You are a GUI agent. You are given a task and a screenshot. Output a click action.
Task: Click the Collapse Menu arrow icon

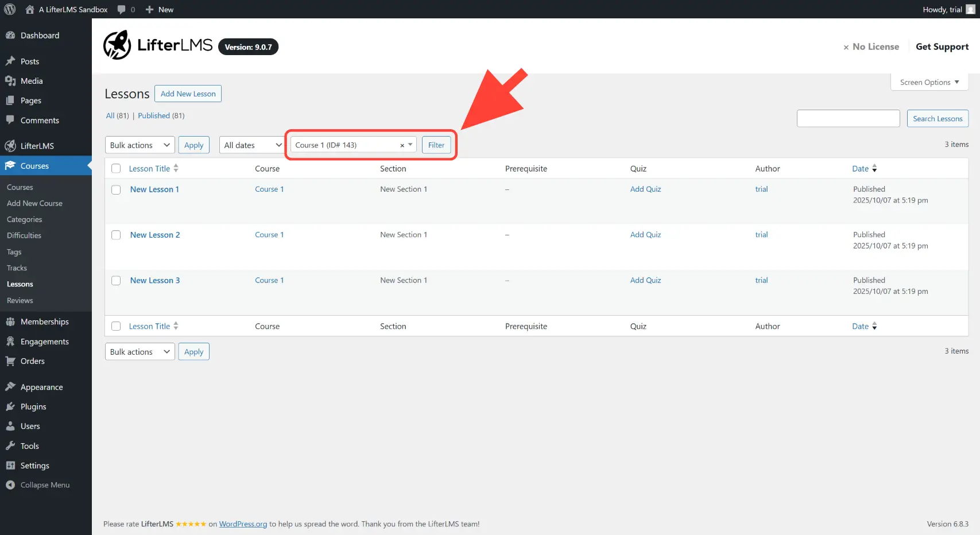coord(10,485)
